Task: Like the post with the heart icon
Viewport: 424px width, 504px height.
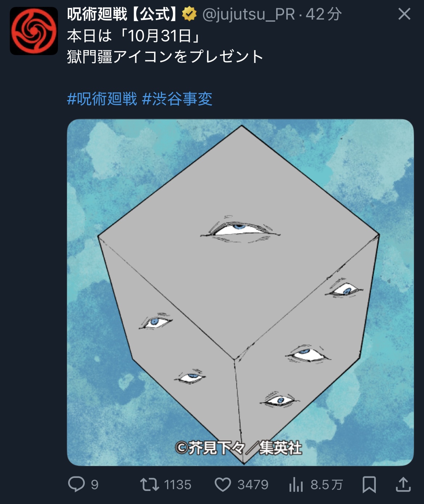Action: tap(223, 484)
